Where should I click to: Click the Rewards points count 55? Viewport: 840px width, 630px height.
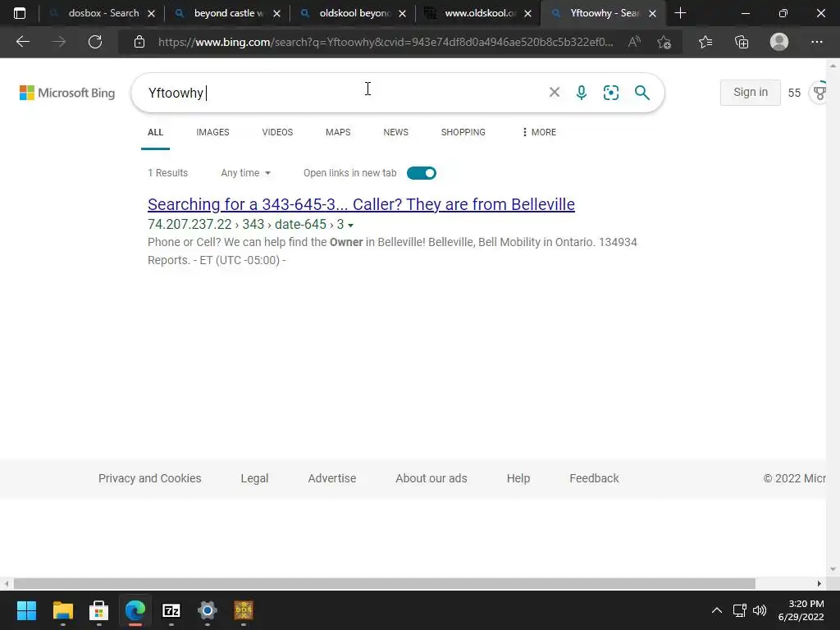794,93
